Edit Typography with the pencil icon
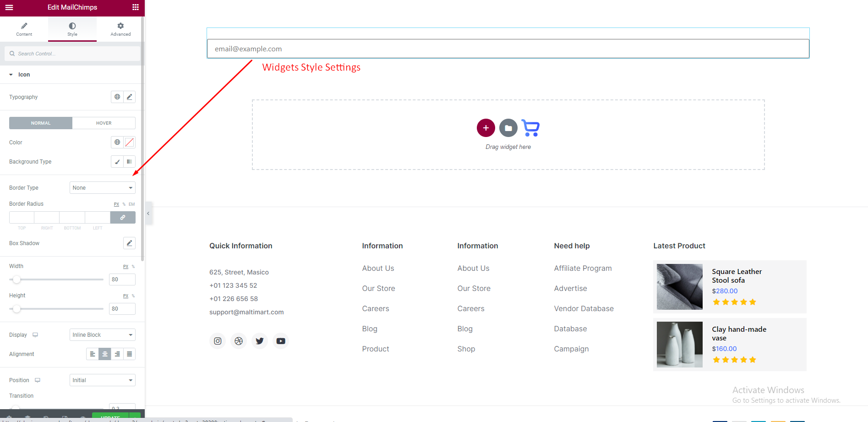 (x=130, y=97)
